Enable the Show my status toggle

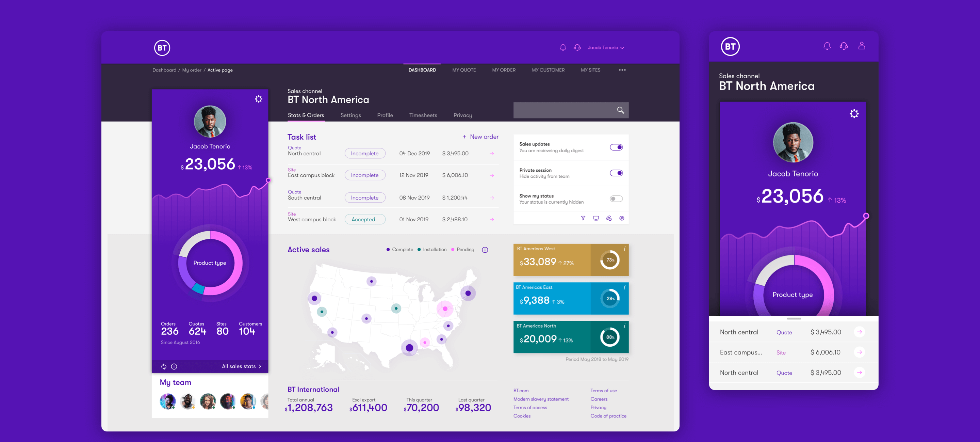coord(616,199)
